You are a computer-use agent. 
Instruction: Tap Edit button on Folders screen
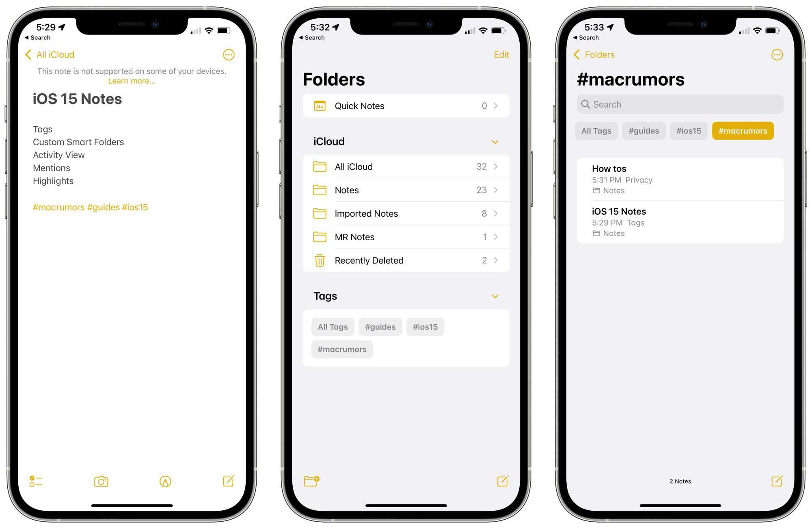[501, 54]
